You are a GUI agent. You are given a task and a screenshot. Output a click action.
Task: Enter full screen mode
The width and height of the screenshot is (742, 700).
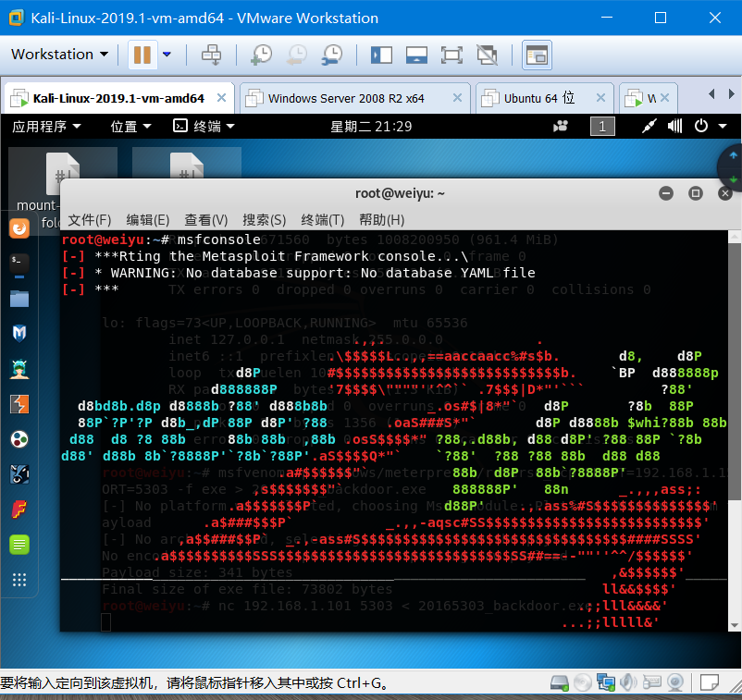click(451, 55)
